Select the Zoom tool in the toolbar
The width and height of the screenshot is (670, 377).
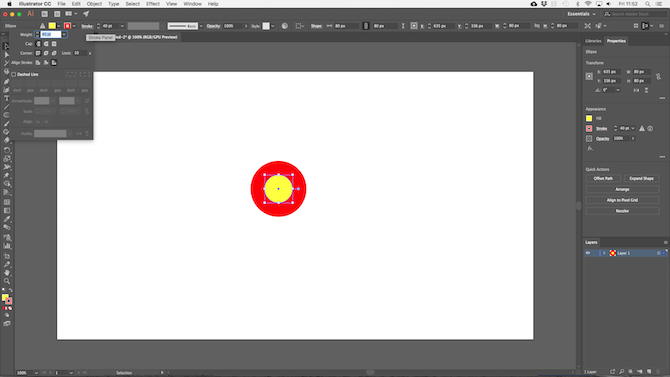pyautogui.click(x=6, y=281)
